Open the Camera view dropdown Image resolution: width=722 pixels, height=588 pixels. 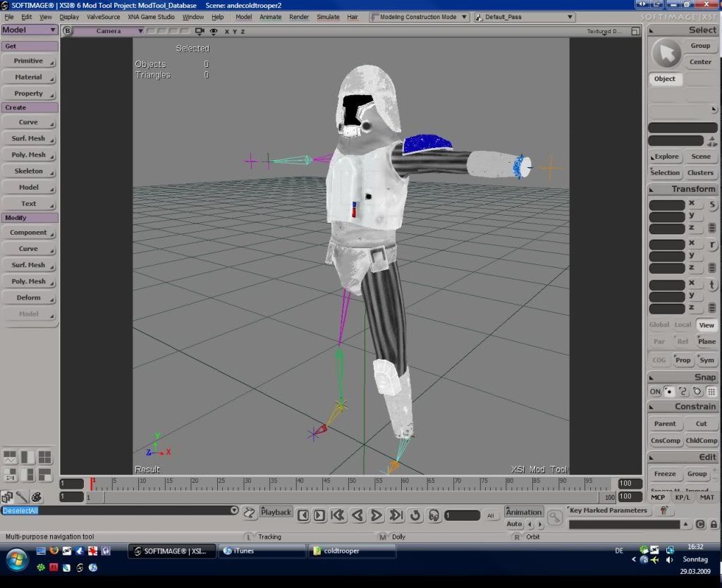[109, 31]
